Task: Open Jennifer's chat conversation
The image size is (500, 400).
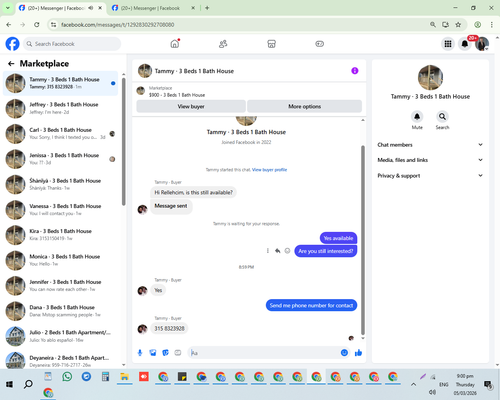Action: 61,286
